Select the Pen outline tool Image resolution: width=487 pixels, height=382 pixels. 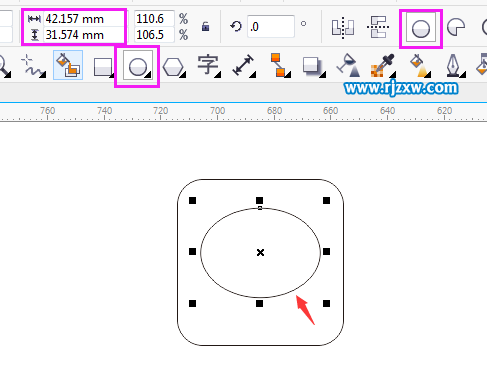click(x=454, y=65)
